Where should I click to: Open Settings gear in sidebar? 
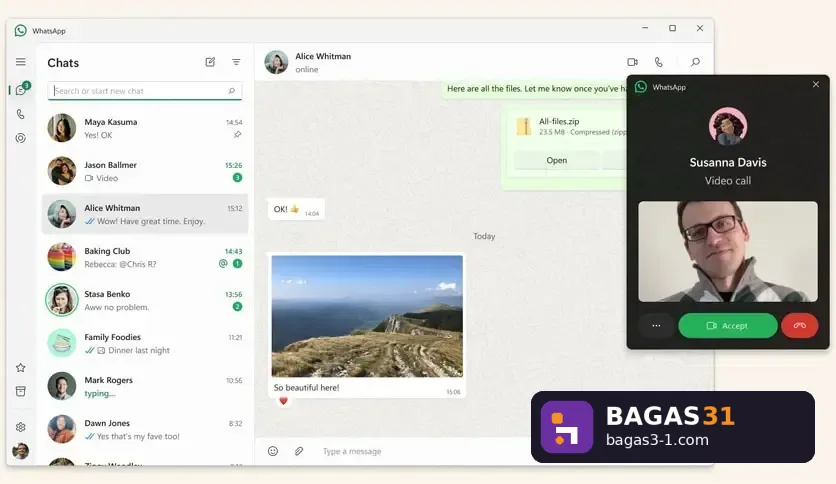pos(21,427)
